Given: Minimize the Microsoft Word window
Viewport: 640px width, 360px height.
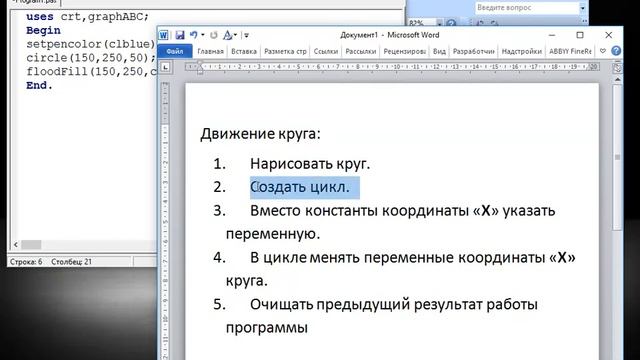Looking at the screenshot, I should (x=552, y=36).
